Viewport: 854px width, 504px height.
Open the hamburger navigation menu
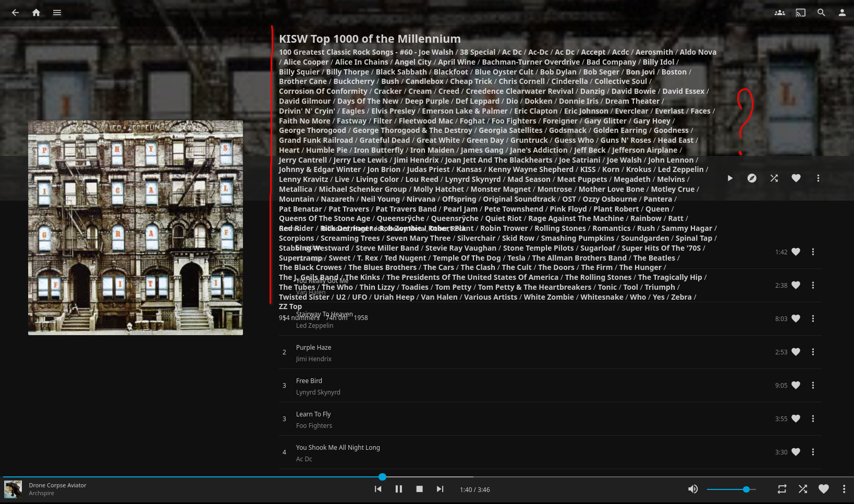pos(57,13)
